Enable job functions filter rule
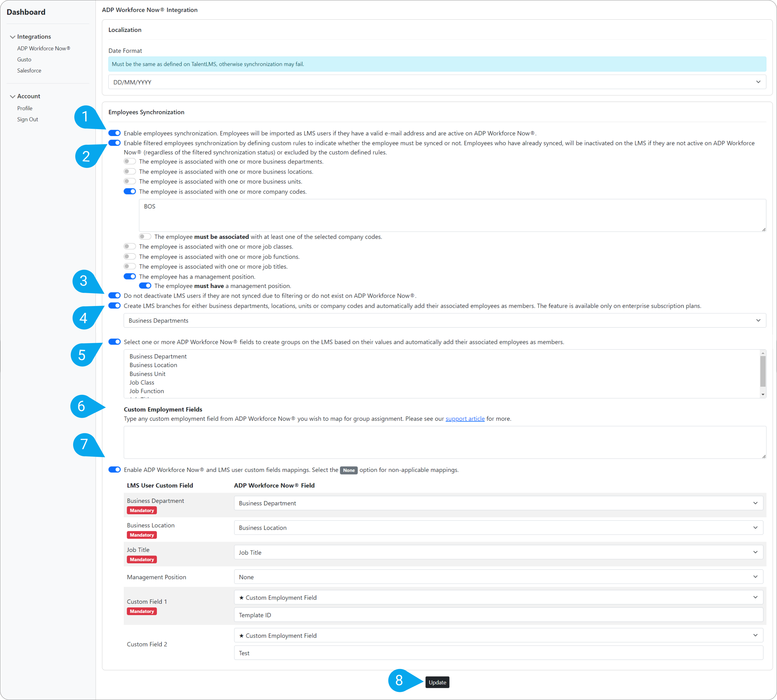Image resolution: width=777 pixels, height=700 pixels. [130, 256]
